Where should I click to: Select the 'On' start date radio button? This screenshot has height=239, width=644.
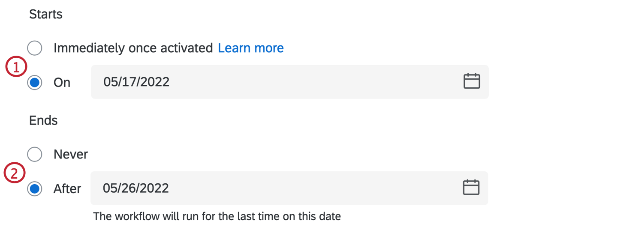click(34, 82)
